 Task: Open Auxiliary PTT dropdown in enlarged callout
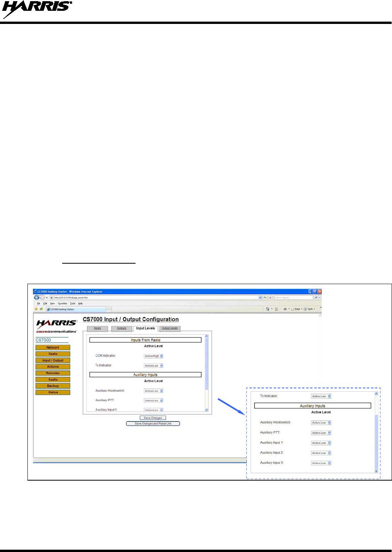point(321,433)
